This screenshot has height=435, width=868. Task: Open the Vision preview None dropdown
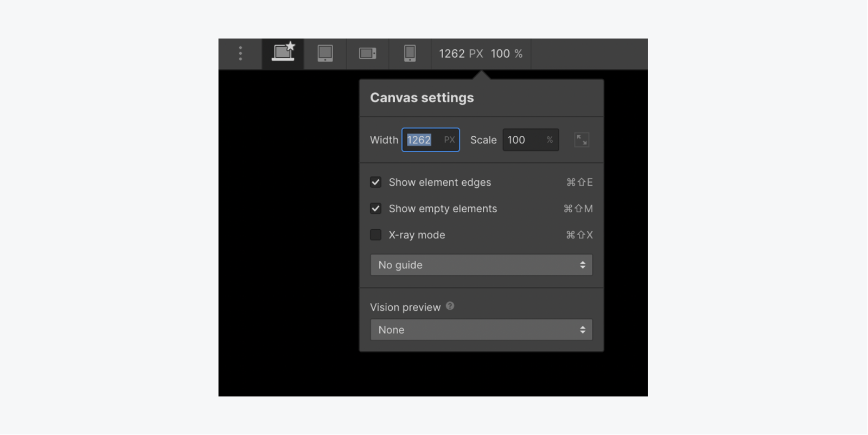481,330
